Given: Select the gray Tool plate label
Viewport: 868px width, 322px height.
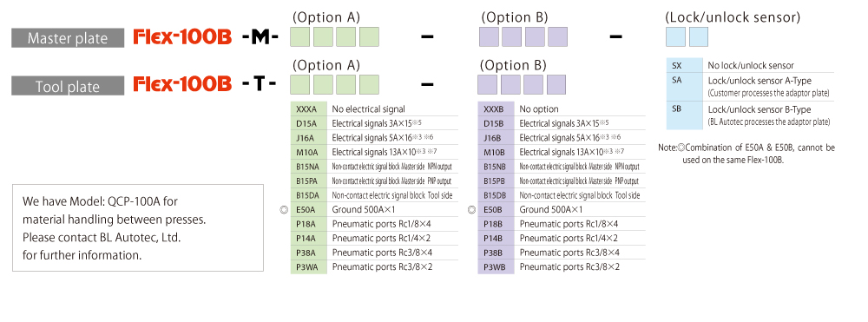Looking at the screenshot, I should [68, 86].
